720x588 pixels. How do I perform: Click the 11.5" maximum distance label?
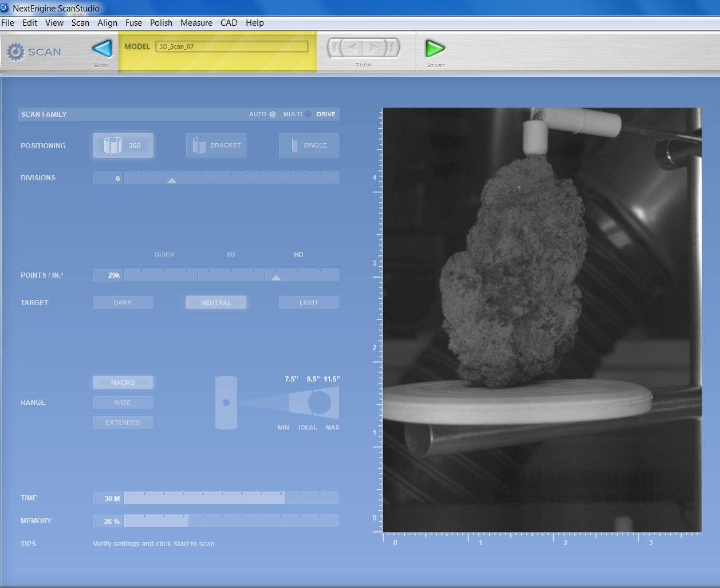[x=332, y=379]
